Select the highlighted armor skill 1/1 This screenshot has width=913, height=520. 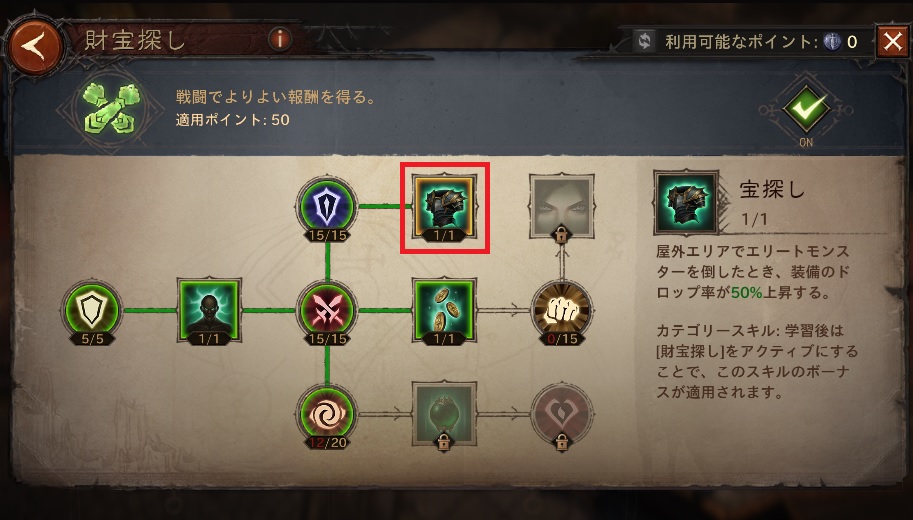[444, 207]
